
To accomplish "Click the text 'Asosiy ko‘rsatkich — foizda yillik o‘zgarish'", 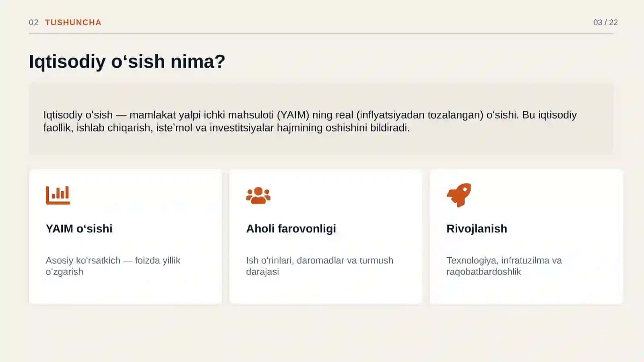I will [x=113, y=266].
